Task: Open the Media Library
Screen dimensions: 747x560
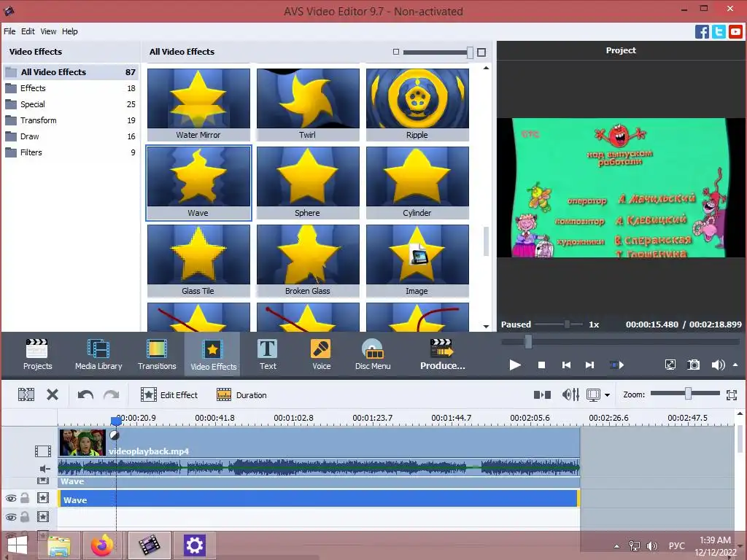Action: coord(98,354)
